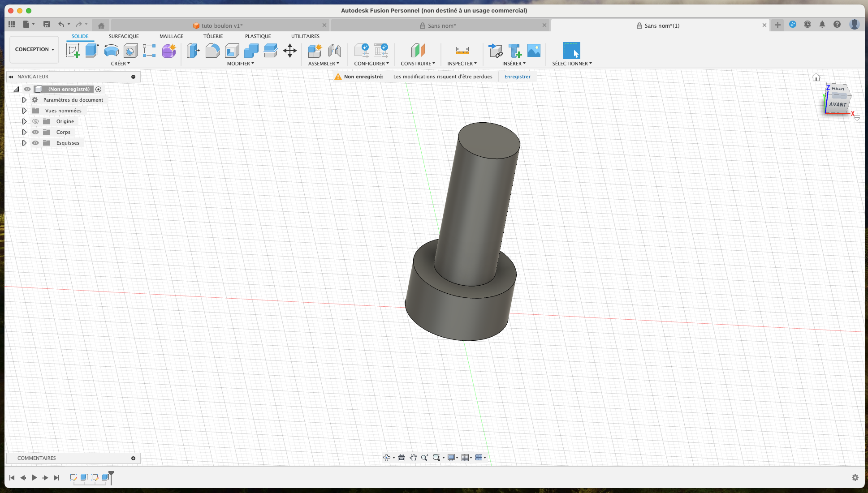Click the Look At icon
Image resolution: width=868 pixels, height=493 pixels.
[402, 458]
